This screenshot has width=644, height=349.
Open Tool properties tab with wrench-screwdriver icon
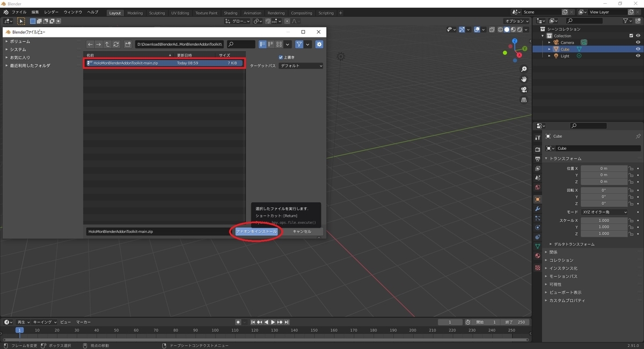click(x=537, y=137)
